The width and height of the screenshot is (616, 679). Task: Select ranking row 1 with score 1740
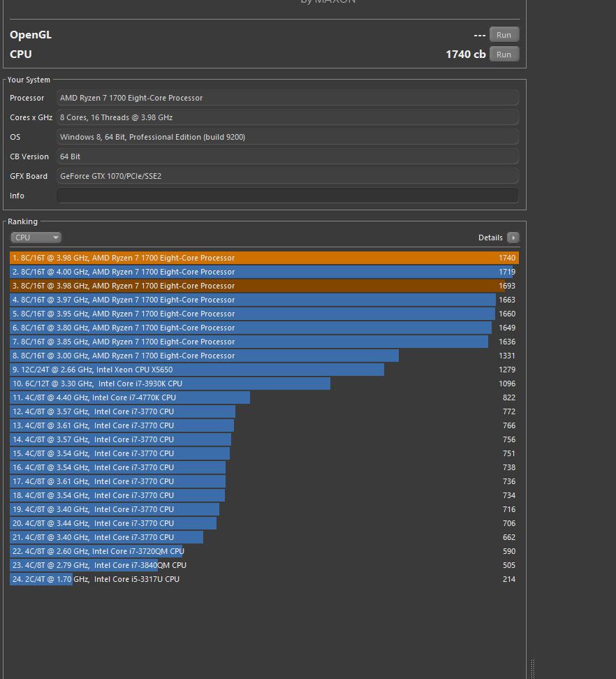point(264,258)
